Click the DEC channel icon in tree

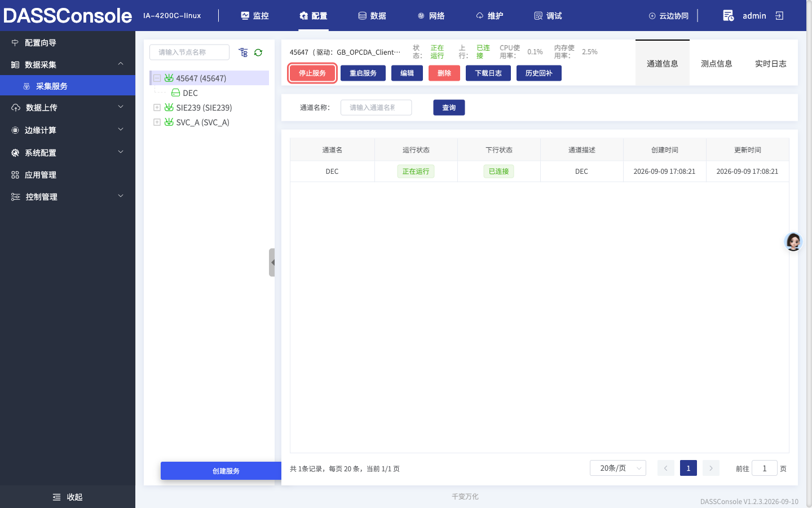175,93
